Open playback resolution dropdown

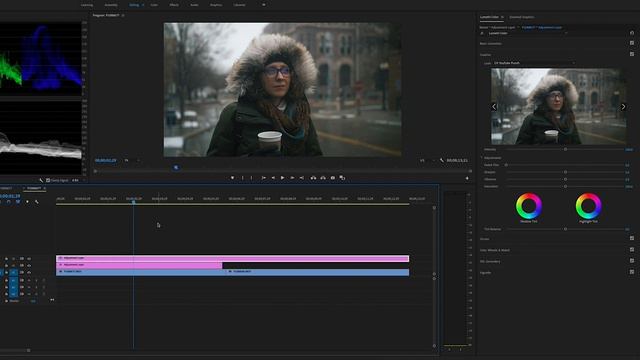pyautogui.click(x=426, y=160)
